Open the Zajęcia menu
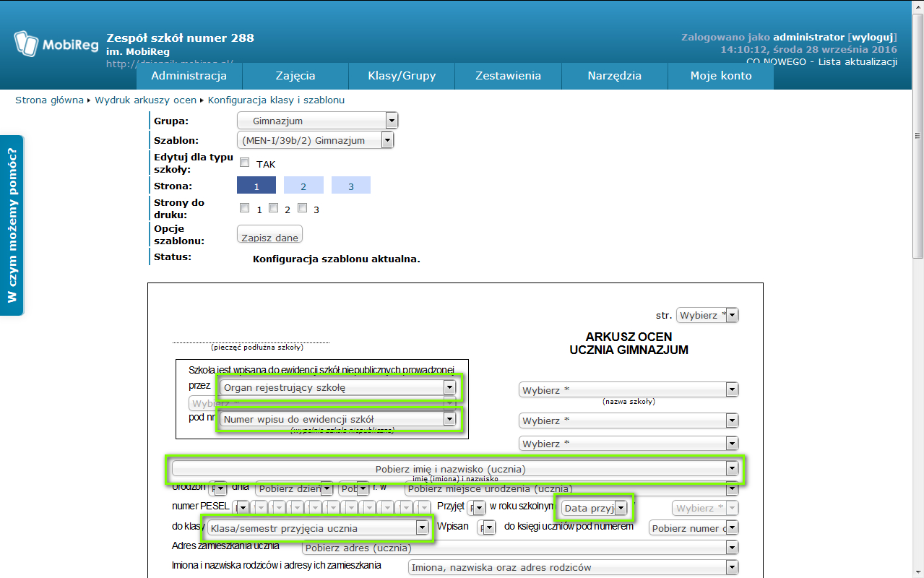Screen dimensions: 924x578 pos(295,76)
